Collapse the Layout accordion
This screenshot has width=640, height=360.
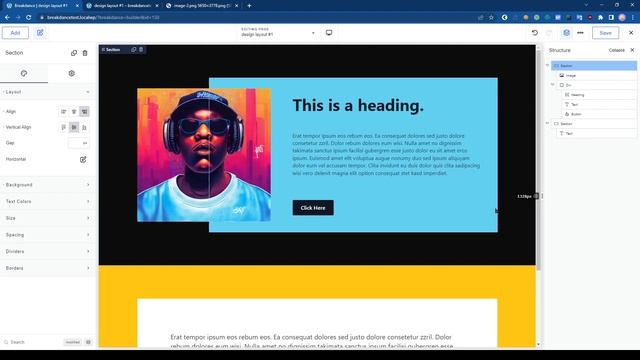(48, 92)
